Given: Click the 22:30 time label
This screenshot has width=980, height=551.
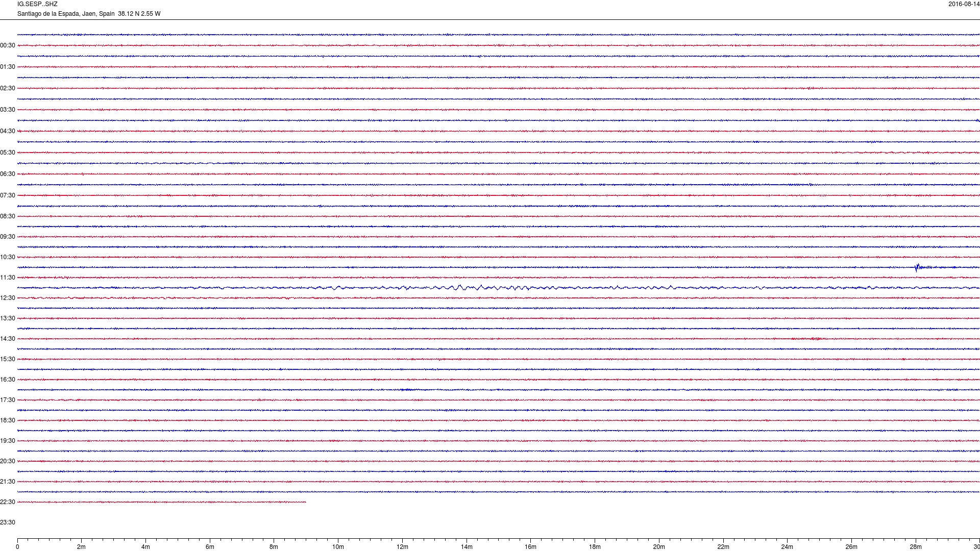Looking at the screenshot, I should pos(8,502).
